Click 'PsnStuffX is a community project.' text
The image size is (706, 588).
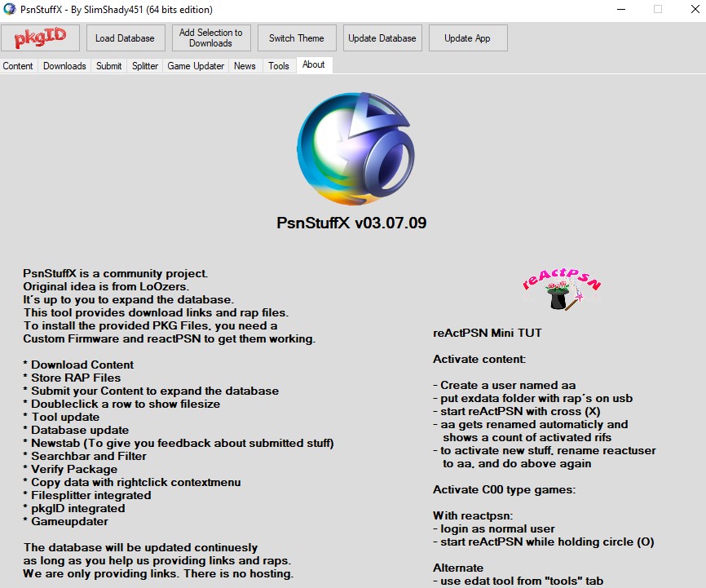(x=115, y=273)
